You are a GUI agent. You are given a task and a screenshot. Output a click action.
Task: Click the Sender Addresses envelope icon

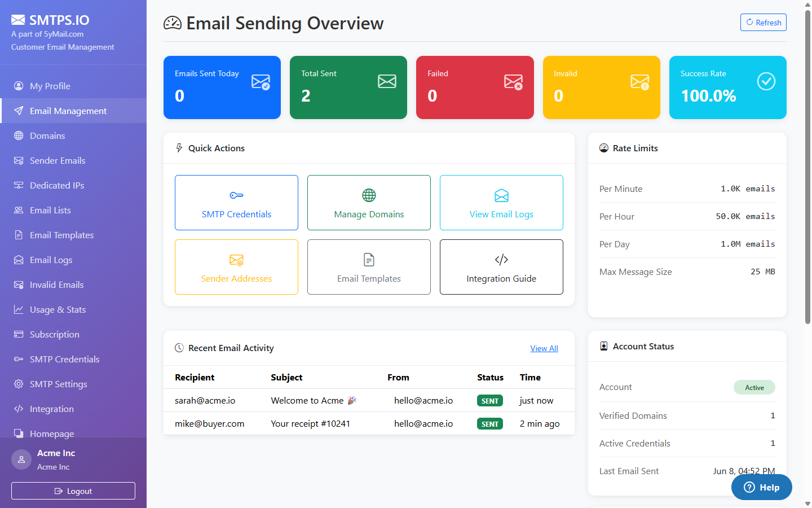236,260
